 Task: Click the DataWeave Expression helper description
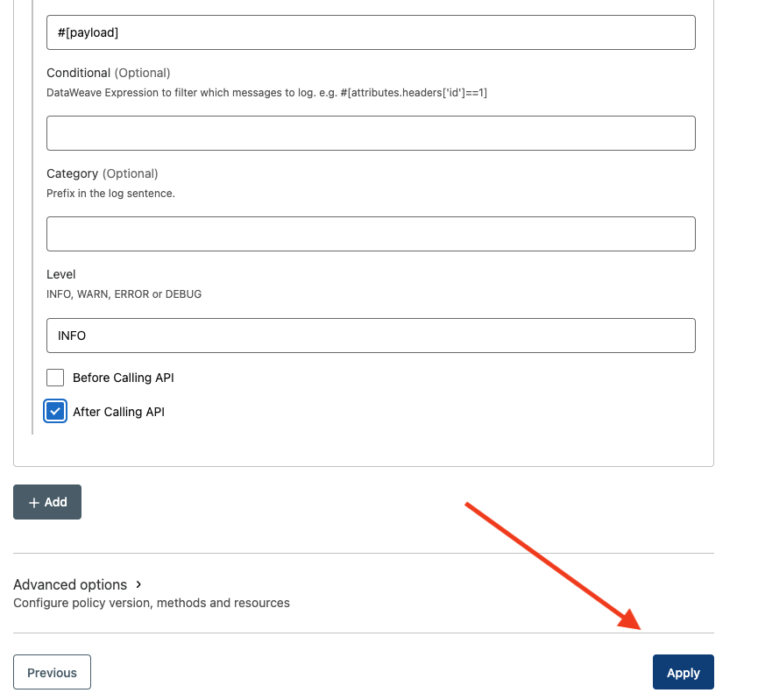[x=266, y=92]
